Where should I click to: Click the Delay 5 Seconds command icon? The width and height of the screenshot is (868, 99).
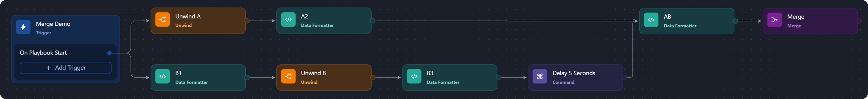tap(540, 77)
